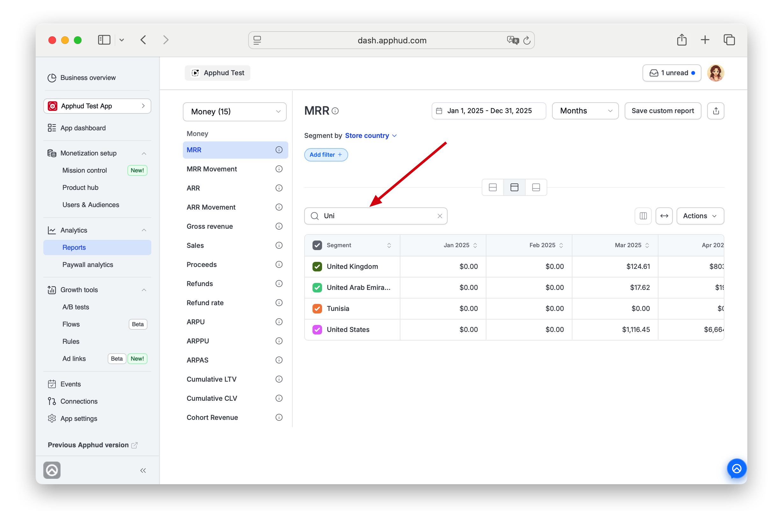
Task: Click into the segment search field
Action: coord(376,216)
